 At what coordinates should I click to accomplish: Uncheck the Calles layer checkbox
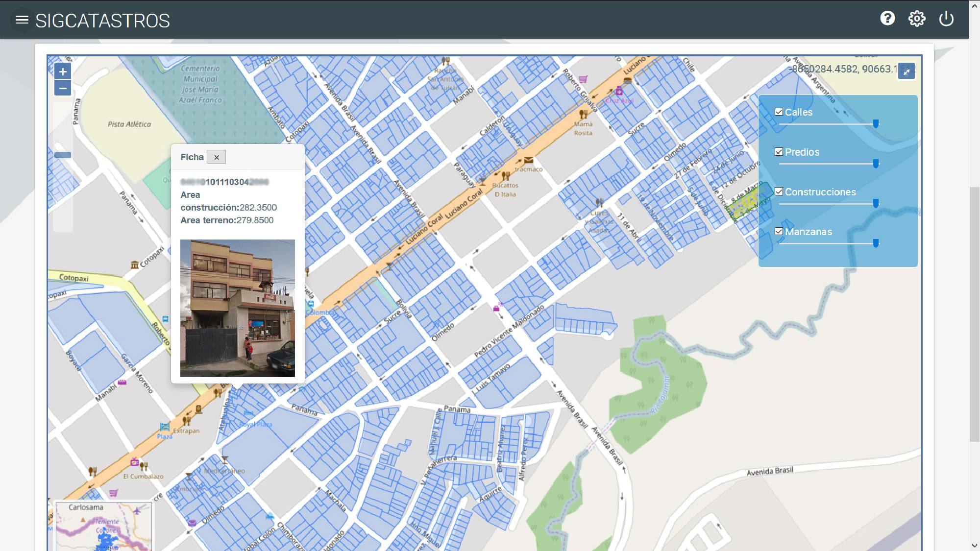tap(779, 112)
